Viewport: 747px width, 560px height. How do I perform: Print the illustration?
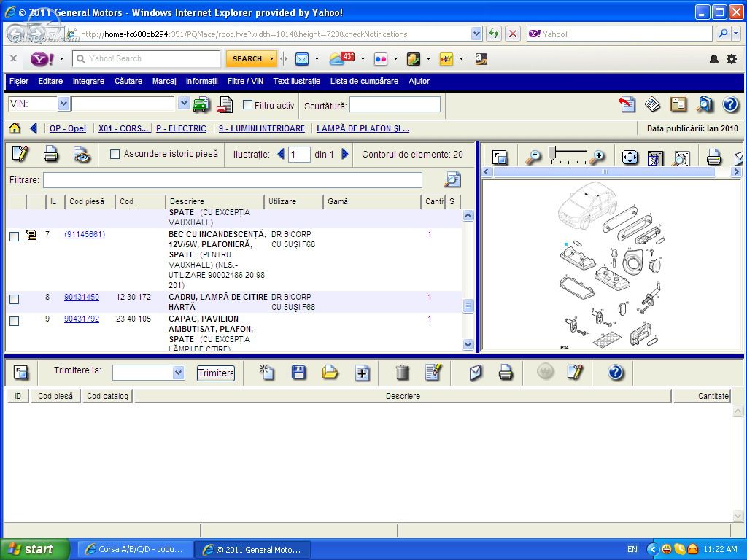713,157
